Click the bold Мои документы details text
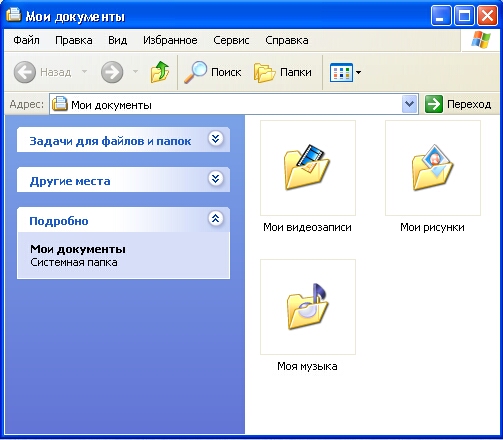This screenshot has width=503, height=440. pyautogui.click(x=78, y=249)
